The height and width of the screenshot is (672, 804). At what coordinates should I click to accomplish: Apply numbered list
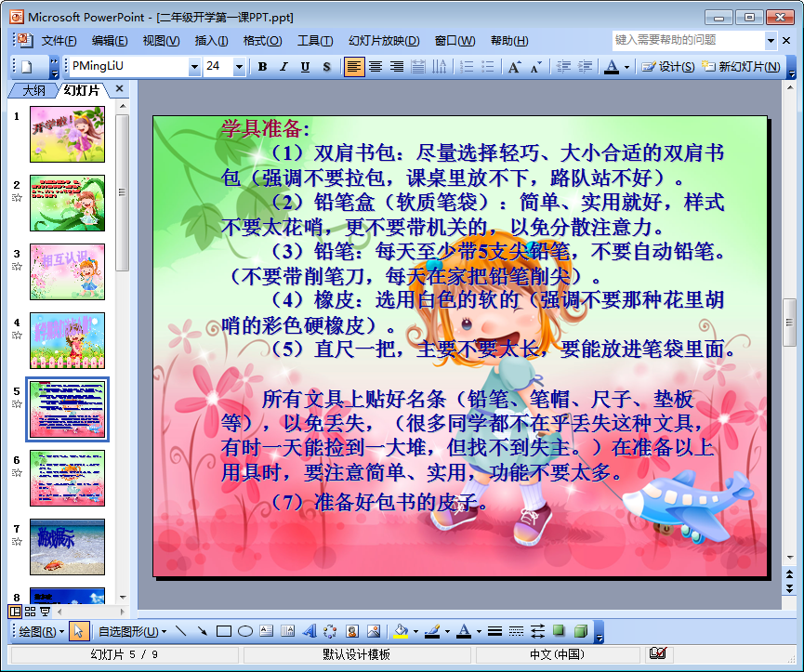click(467, 67)
